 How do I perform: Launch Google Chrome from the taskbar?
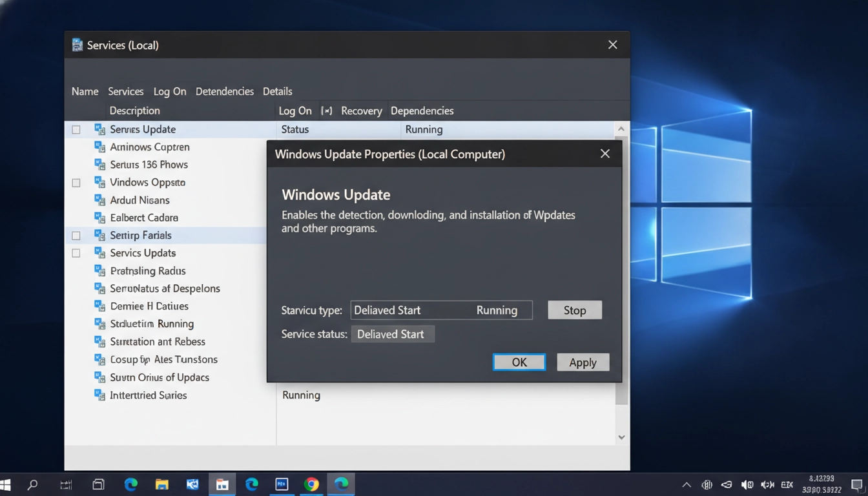(311, 484)
